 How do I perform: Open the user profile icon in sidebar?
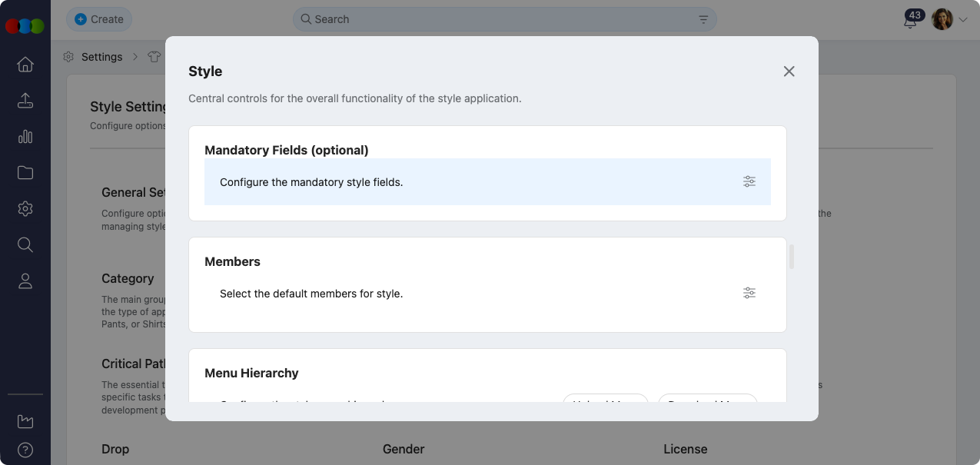pyautogui.click(x=25, y=281)
